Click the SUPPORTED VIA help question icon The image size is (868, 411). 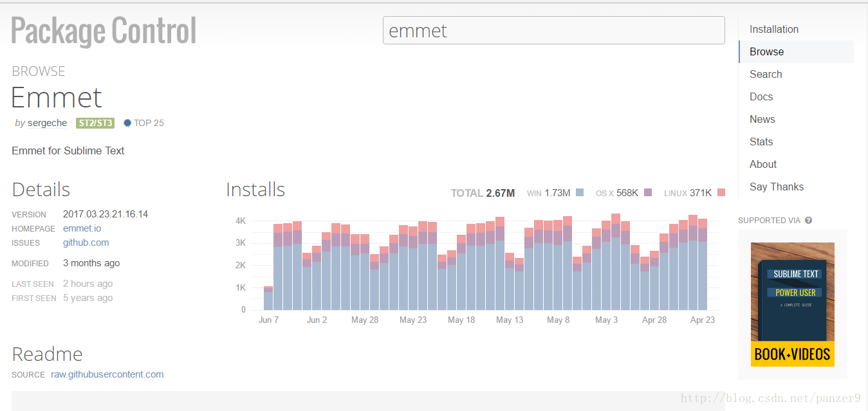click(808, 220)
